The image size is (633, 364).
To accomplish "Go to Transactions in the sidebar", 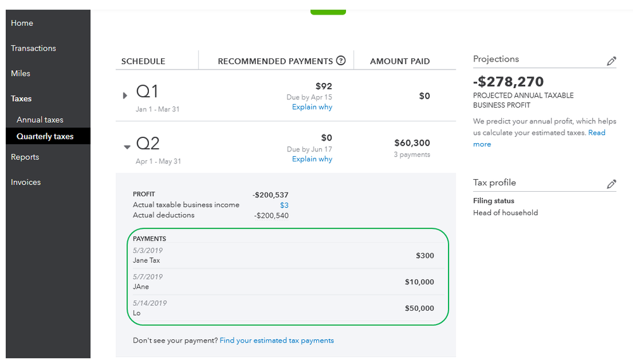I will click(x=34, y=48).
